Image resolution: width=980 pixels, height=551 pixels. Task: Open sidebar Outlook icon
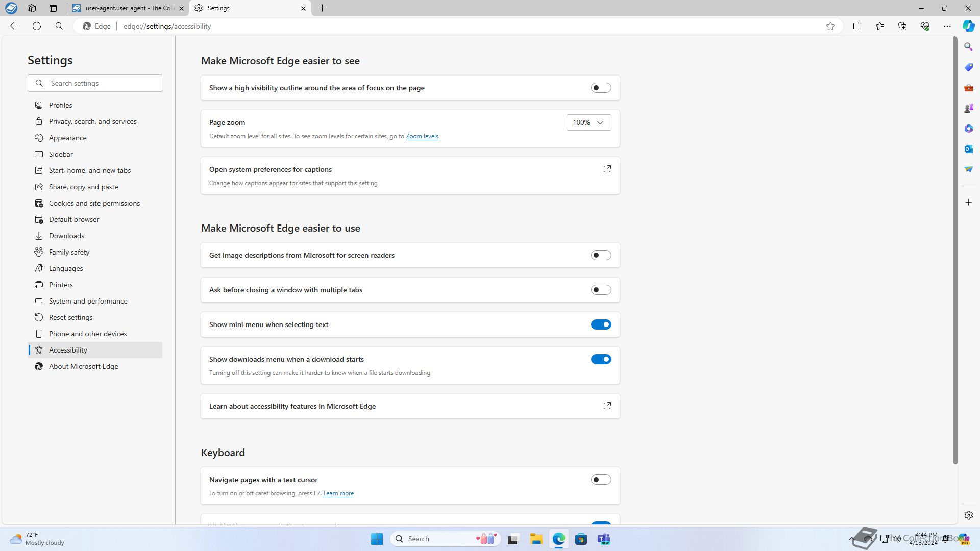point(968,149)
